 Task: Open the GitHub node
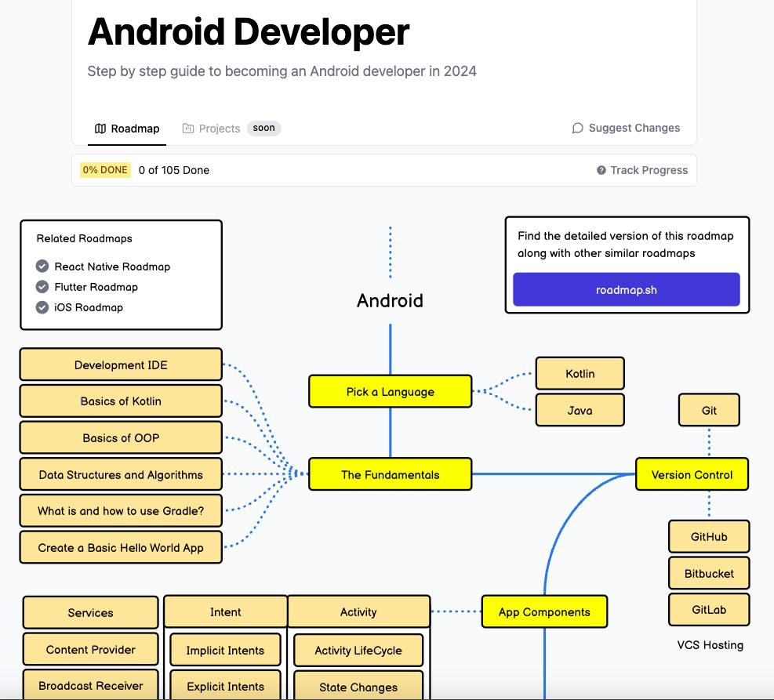709,537
